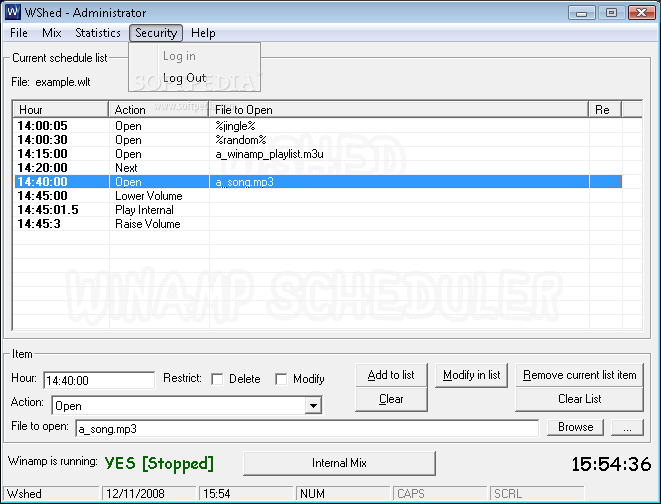Select the 14:00:05 schedule row
This screenshot has height=504, width=661.
tap(318, 126)
